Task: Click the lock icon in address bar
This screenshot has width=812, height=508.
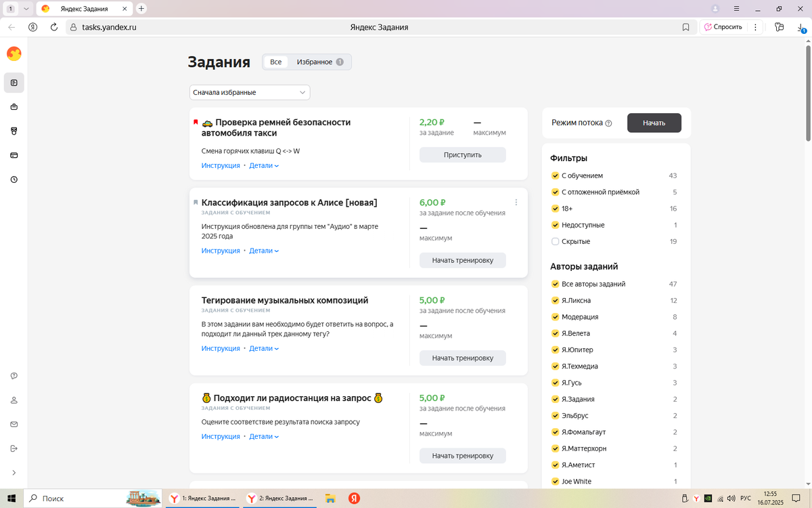Action: pos(74,27)
